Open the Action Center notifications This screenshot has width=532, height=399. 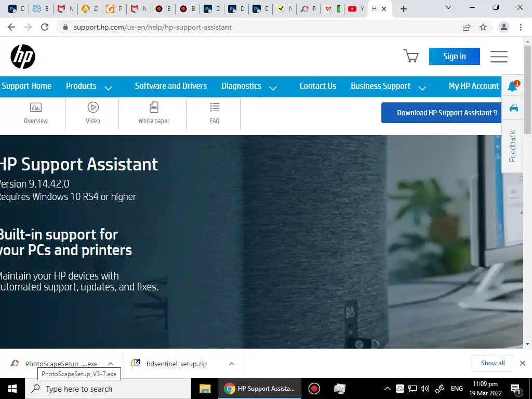point(516,389)
